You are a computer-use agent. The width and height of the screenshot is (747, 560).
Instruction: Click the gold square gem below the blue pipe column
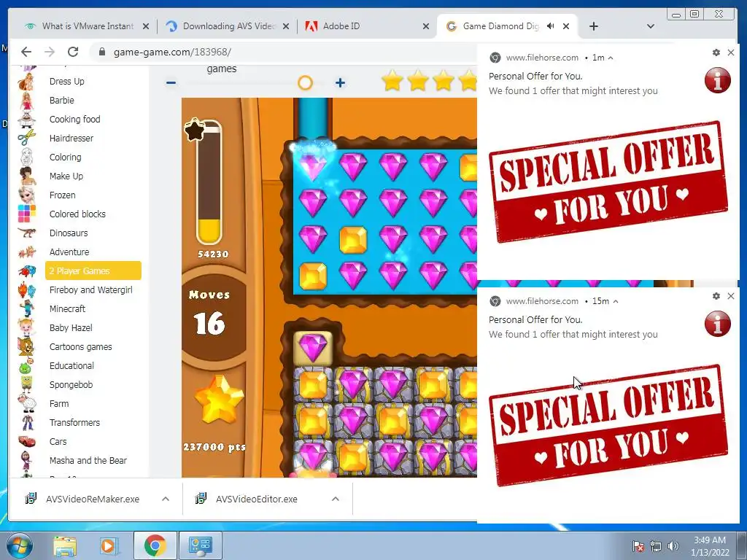(x=313, y=275)
